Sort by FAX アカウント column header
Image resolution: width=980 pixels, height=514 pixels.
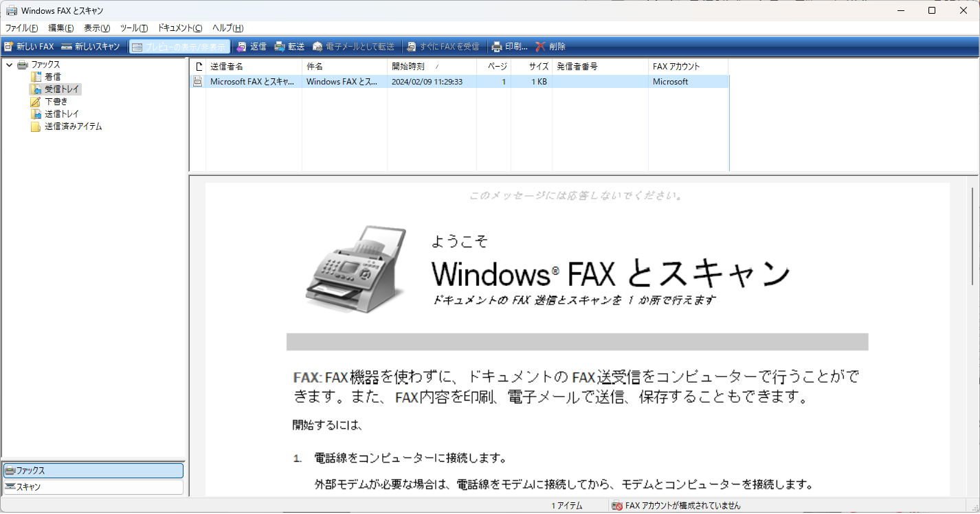pyautogui.click(x=689, y=67)
